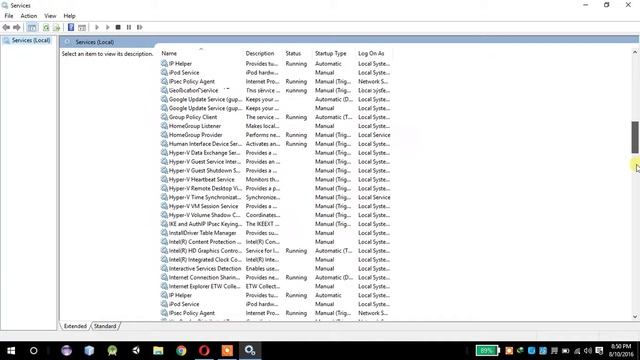Viewport: 640px width, 360px height.
Task: Select the Hyper-V VM Session Service row
Action: pyautogui.click(x=276, y=207)
